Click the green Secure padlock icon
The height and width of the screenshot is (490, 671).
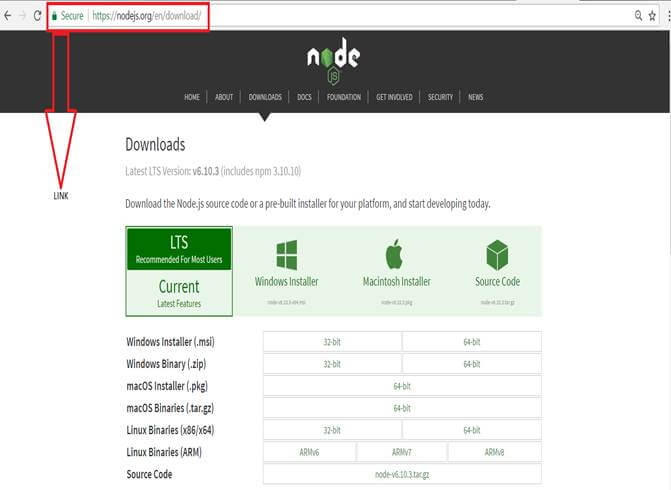pyautogui.click(x=54, y=16)
